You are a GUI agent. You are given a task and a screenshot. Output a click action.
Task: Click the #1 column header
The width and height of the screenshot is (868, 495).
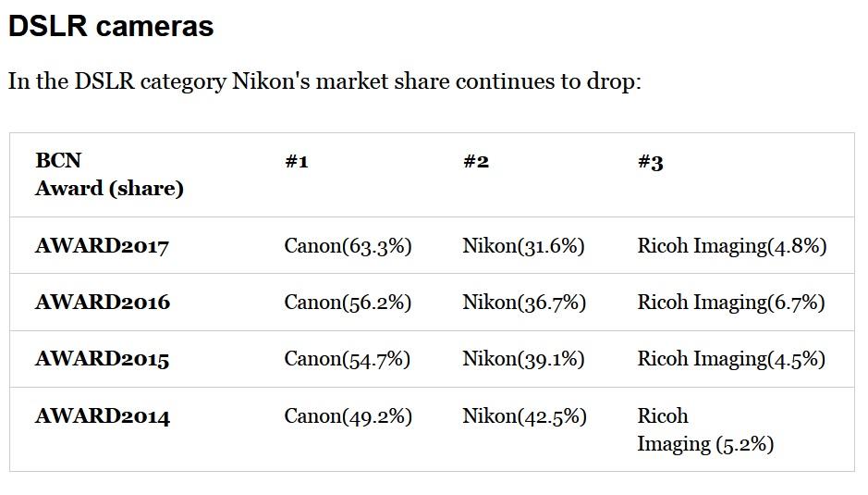(296, 161)
